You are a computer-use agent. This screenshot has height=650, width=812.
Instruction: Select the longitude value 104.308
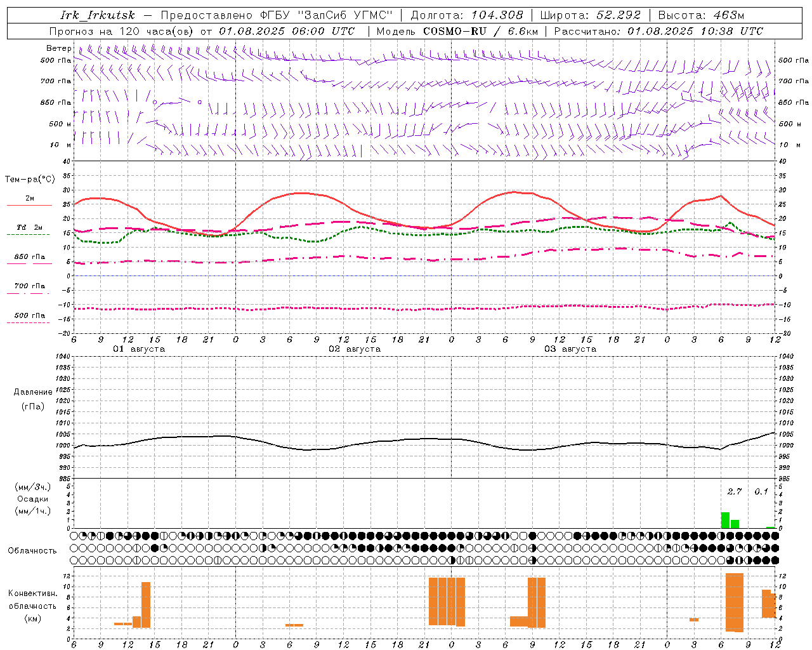(497, 15)
